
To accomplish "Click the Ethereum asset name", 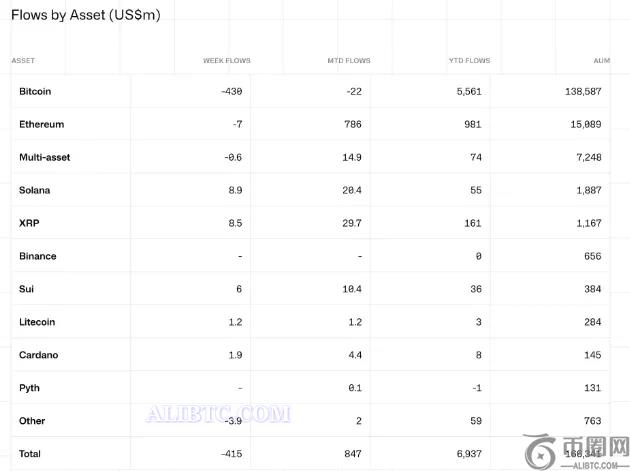I will [x=41, y=125].
